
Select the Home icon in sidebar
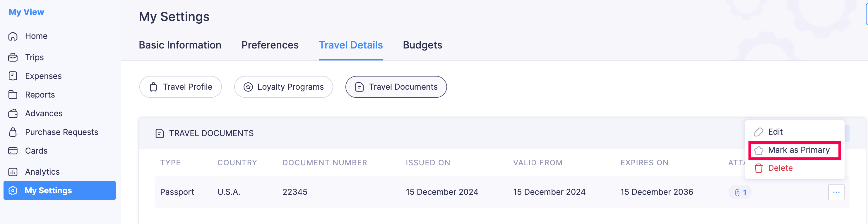click(13, 36)
